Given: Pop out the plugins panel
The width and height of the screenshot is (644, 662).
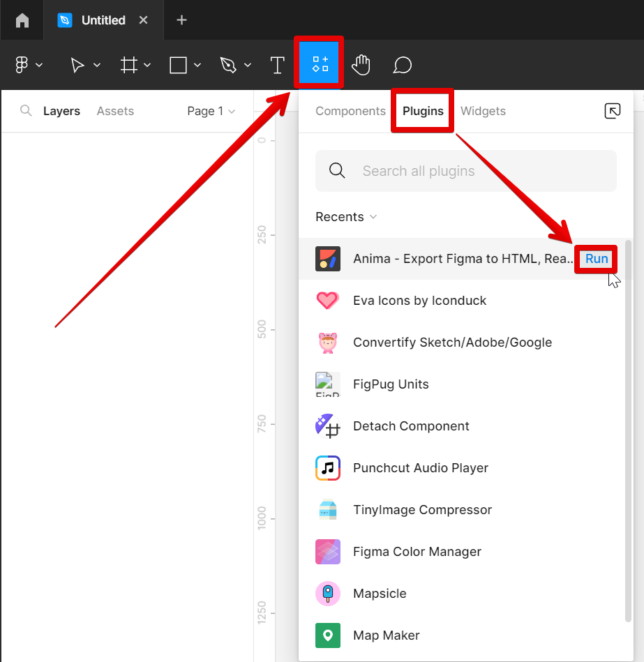Looking at the screenshot, I should [x=612, y=110].
